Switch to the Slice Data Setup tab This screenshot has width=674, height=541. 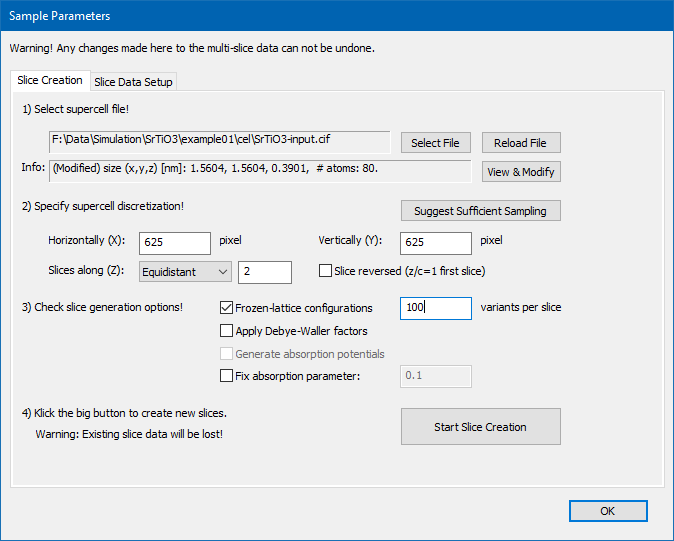tap(133, 82)
